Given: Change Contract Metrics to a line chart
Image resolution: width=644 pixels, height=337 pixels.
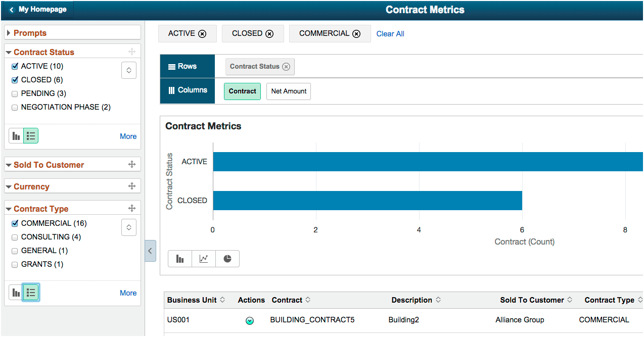Looking at the screenshot, I should [x=203, y=258].
